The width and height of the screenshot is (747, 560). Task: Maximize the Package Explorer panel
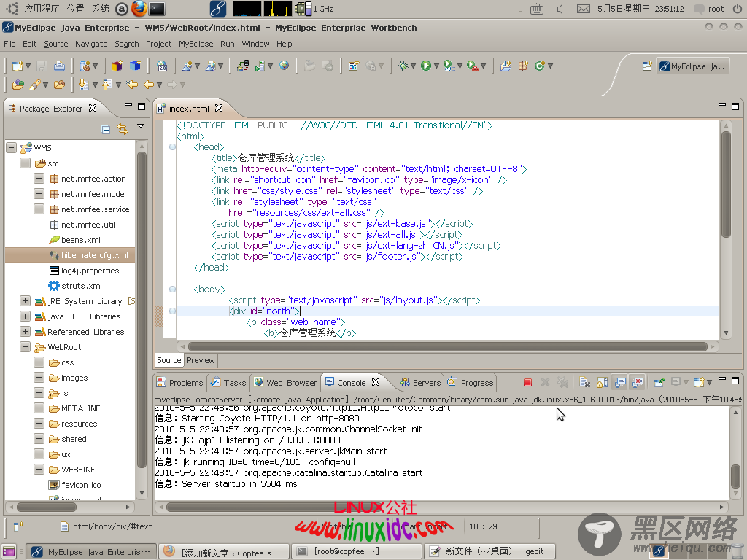[x=142, y=106]
